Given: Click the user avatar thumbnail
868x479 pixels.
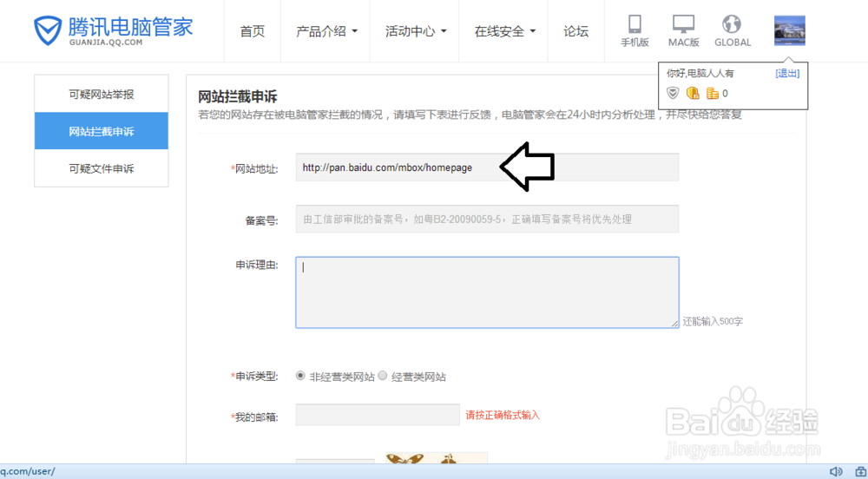Looking at the screenshot, I should pyautogui.click(x=789, y=30).
